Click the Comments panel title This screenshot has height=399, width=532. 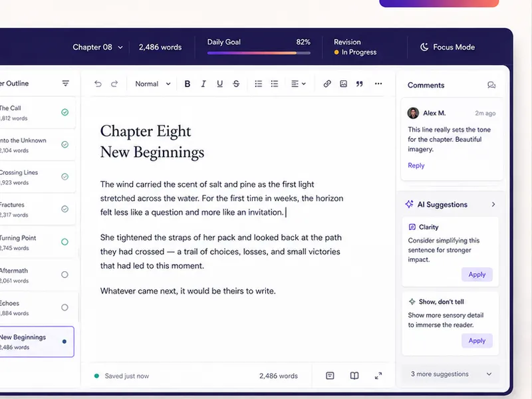click(426, 85)
